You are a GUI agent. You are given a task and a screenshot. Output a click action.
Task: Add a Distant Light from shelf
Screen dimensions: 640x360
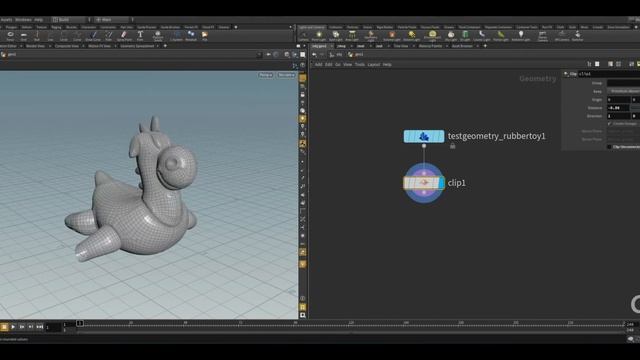coord(411,36)
